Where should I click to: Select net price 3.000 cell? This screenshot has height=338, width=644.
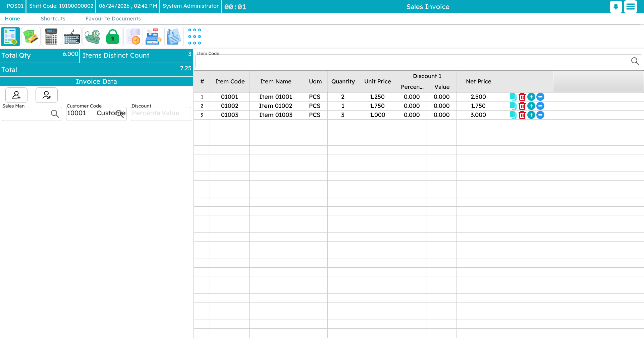[478, 115]
